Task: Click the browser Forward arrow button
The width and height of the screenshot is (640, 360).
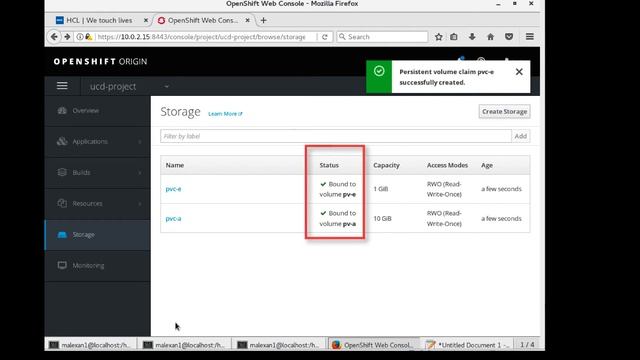Action: (67, 37)
